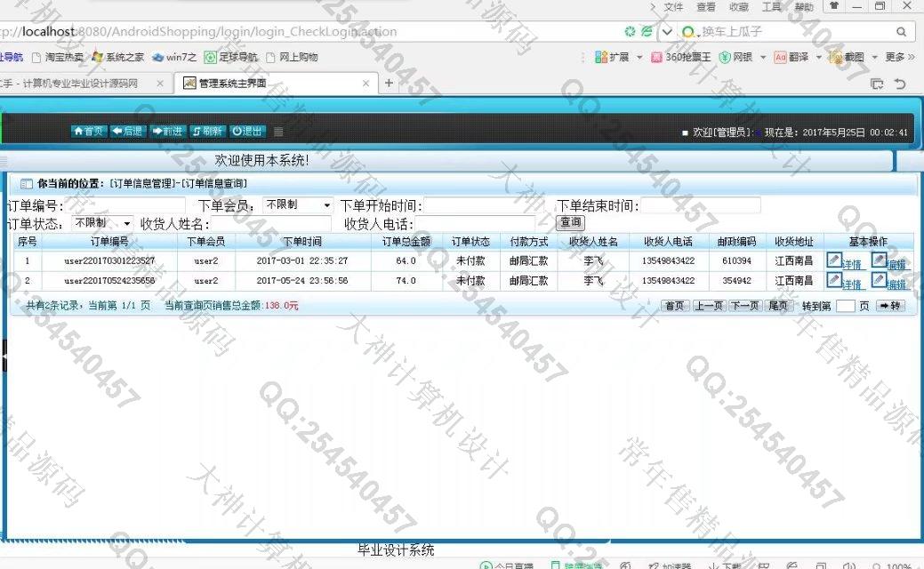Open the 工具 browser menu
924x569 pixels.
tap(771, 7)
